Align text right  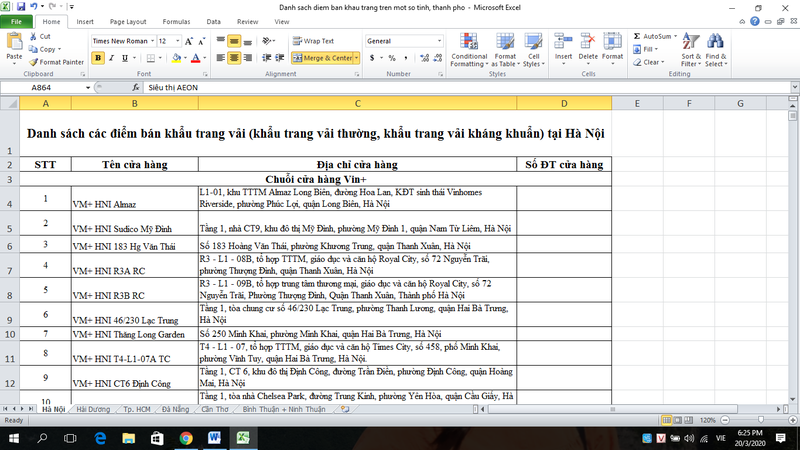coord(247,58)
